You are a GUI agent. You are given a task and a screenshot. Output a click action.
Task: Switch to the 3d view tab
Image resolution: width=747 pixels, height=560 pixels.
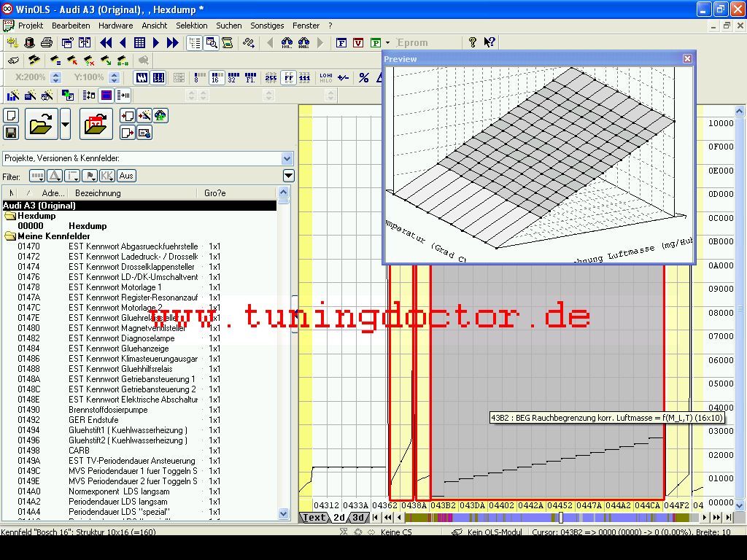coord(358,518)
